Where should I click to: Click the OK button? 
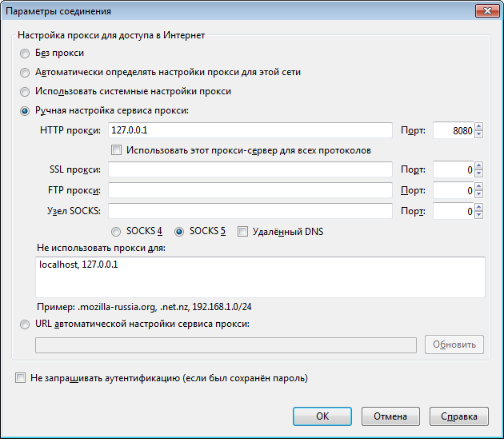click(322, 416)
